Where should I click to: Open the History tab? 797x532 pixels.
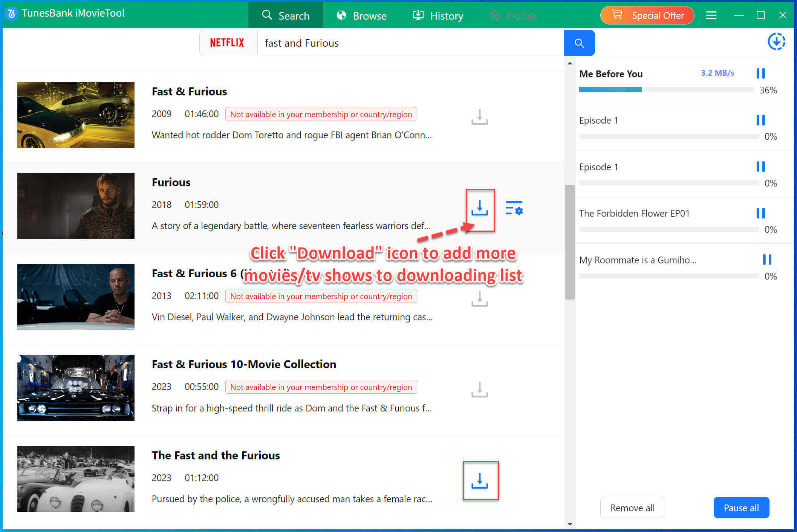click(438, 15)
